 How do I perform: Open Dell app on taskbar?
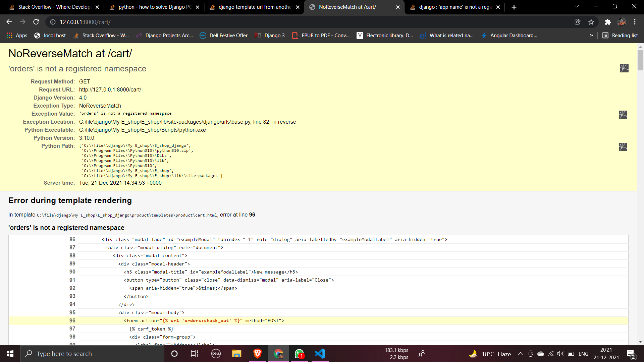(x=216, y=354)
